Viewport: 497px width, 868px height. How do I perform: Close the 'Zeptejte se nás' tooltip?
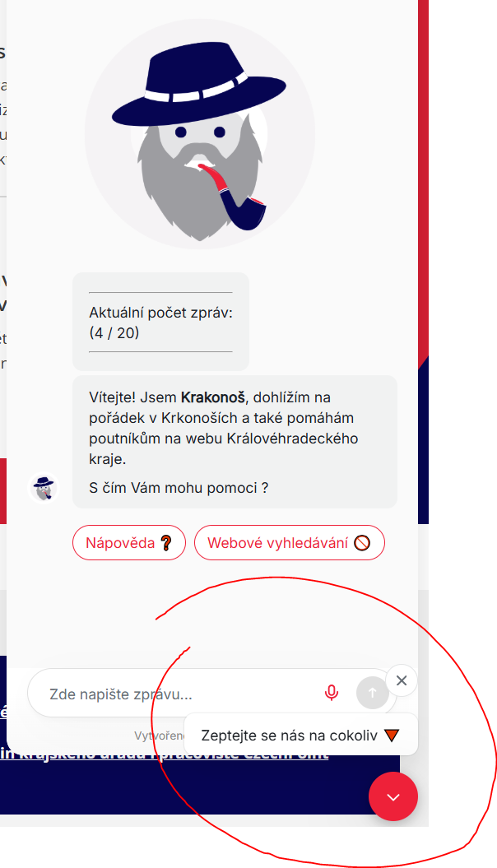pyautogui.click(x=402, y=680)
